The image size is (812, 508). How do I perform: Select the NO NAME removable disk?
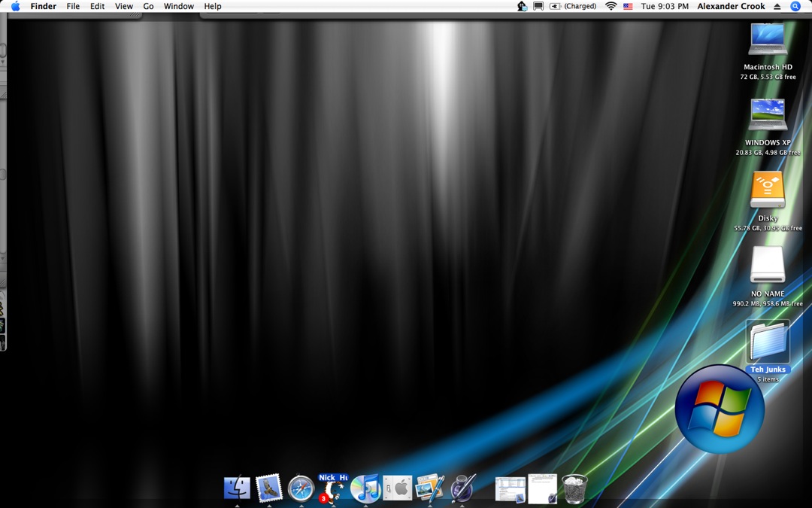(x=768, y=265)
